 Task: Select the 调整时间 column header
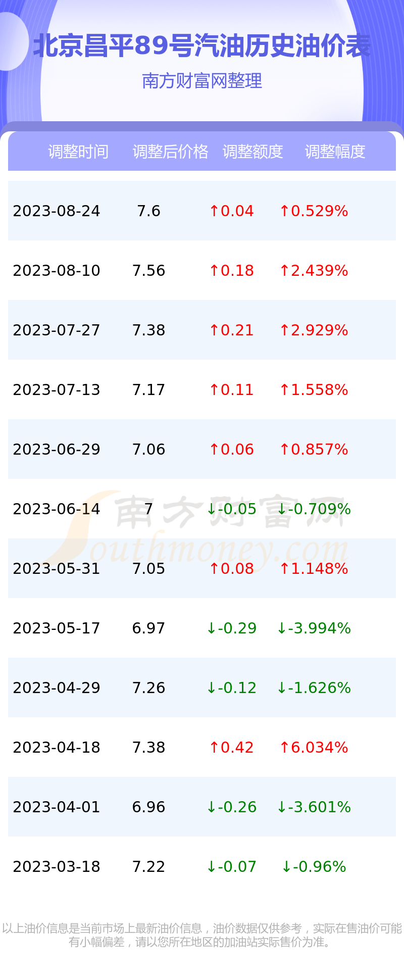coord(78,152)
